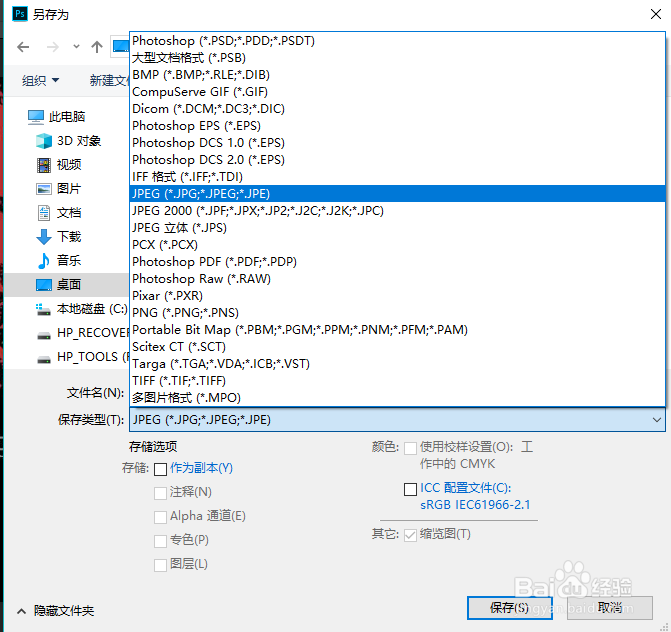Click the Up one level arrow

pos(97,47)
